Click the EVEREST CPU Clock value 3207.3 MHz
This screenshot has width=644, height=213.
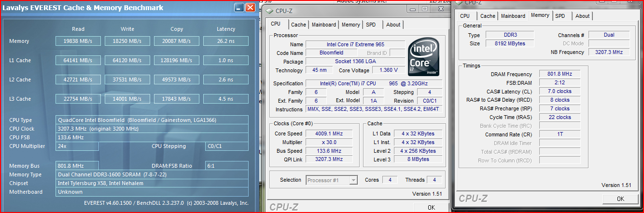coord(152,129)
